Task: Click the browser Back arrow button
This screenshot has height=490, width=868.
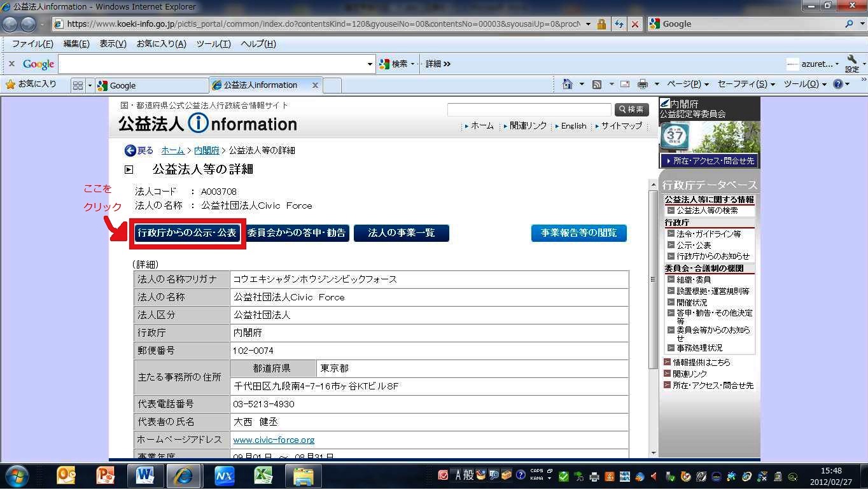Action: (x=11, y=24)
